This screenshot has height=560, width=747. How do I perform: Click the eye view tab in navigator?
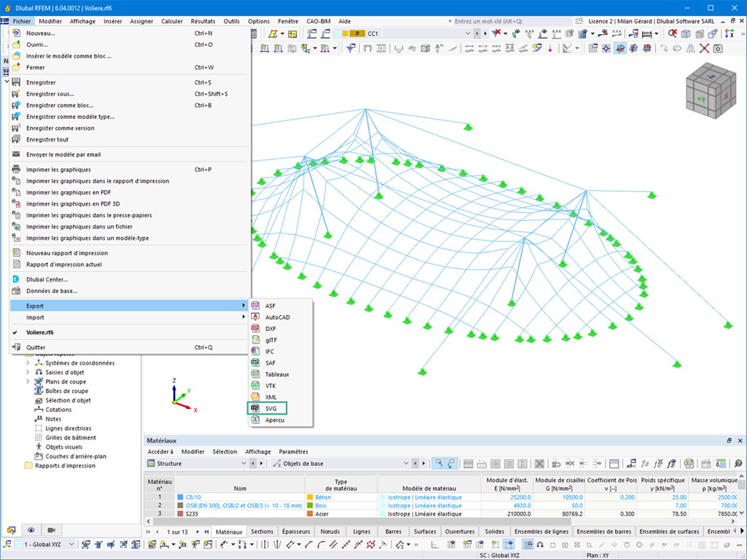click(31, 530)
